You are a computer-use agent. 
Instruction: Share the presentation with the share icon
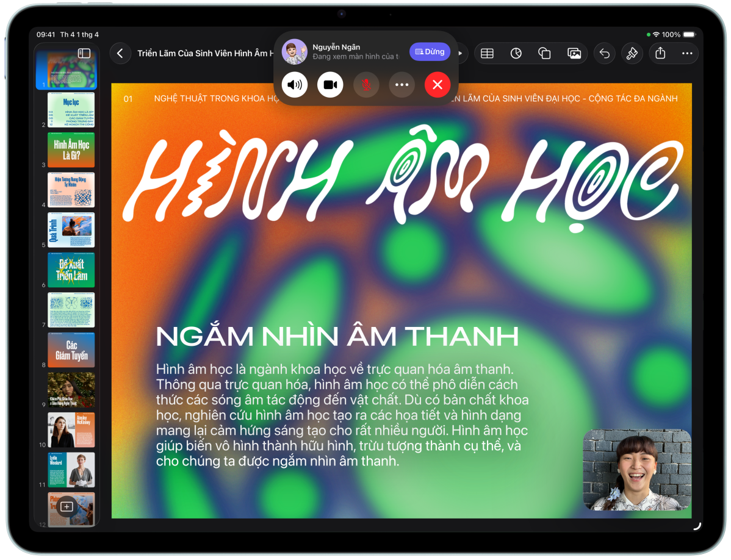(660, 54)
